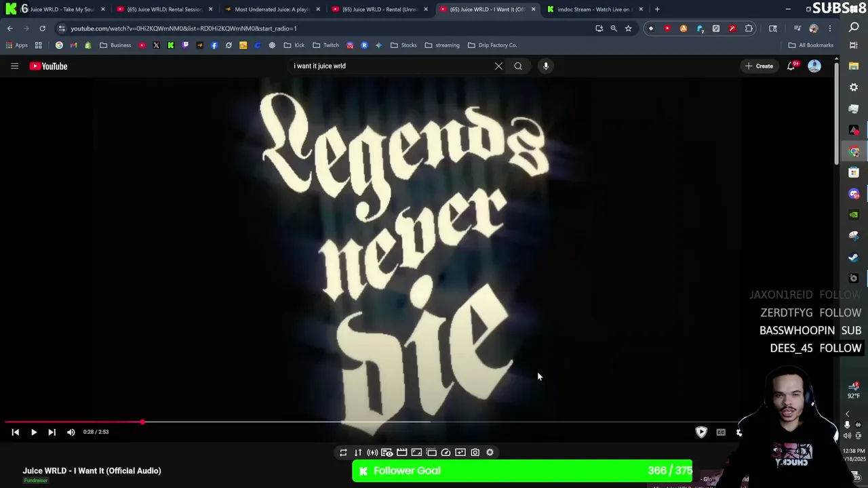Screen dimensions: 868x488
Task: Open YouTube notifications bell
Action: (x=791, y=66)
